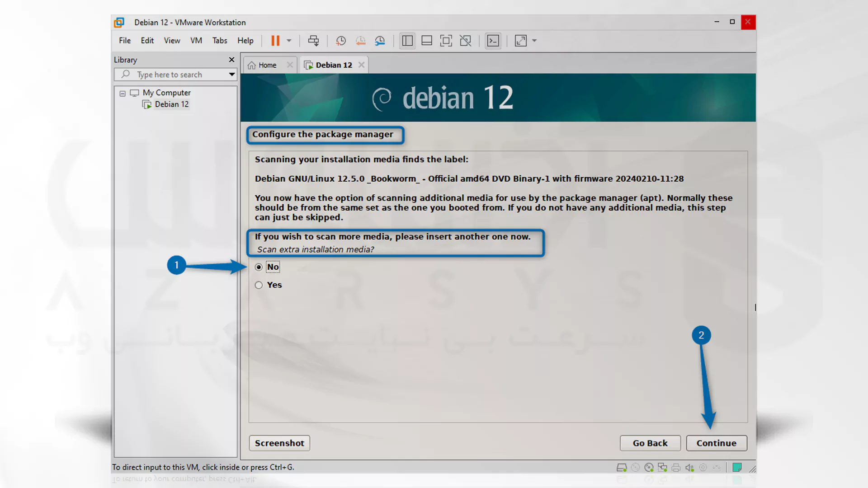Click the hard disk status icon

coord(622,468)
